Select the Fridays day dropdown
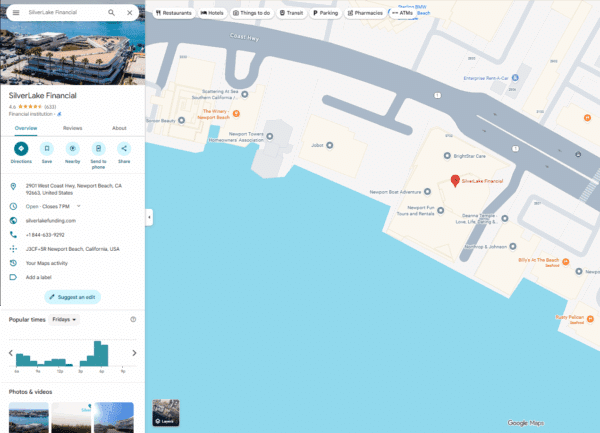600x433 pixels. [64, 319]
